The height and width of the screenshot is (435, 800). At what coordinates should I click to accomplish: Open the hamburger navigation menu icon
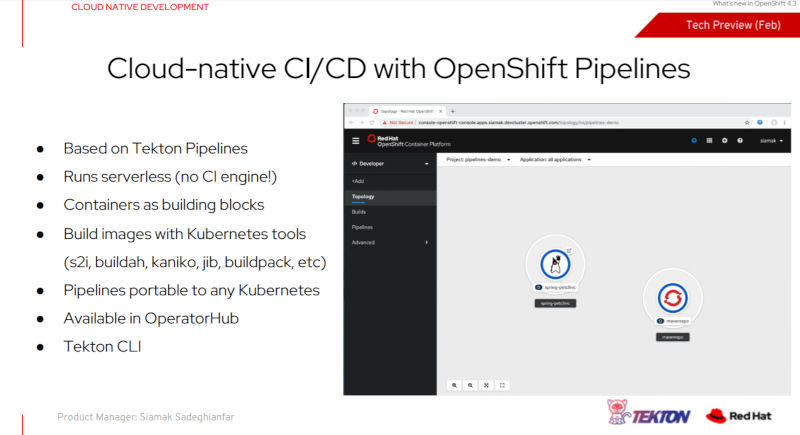[356, 141]
